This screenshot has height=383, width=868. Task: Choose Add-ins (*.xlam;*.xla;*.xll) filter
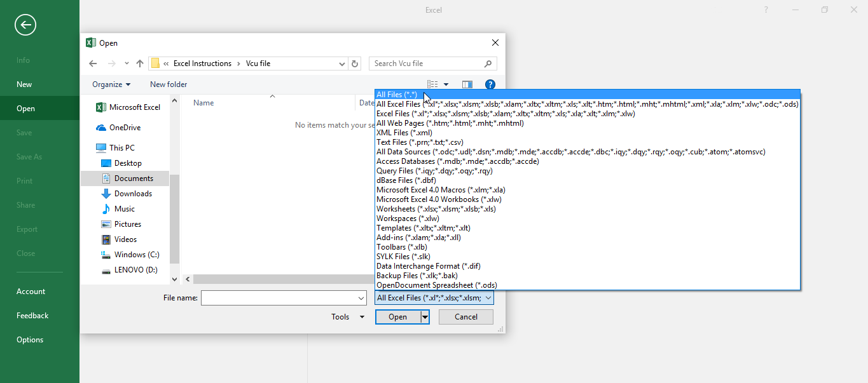tap(587, 238)
